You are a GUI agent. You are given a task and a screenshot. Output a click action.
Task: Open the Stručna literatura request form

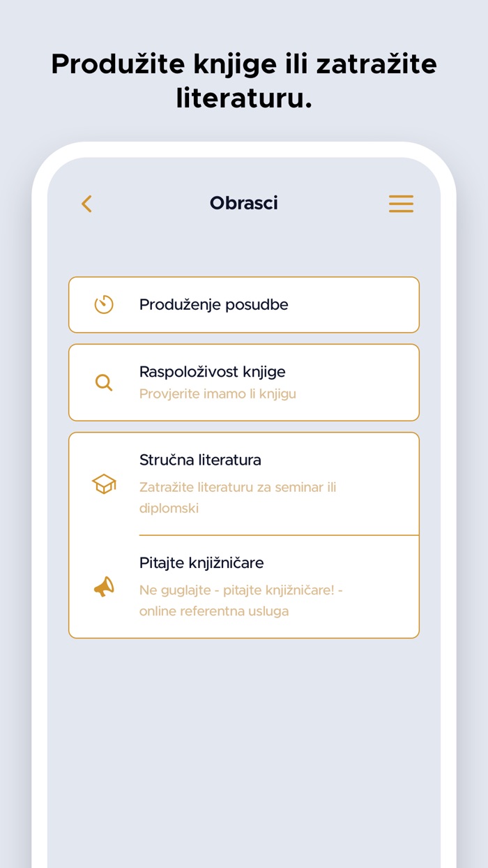[x=243, y=484]
